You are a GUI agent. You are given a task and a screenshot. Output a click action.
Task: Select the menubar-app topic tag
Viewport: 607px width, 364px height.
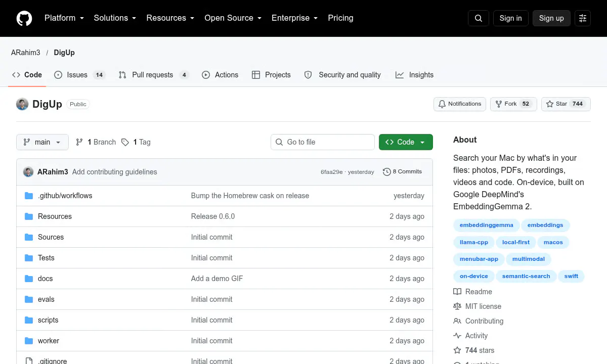[x=479, y=259]
